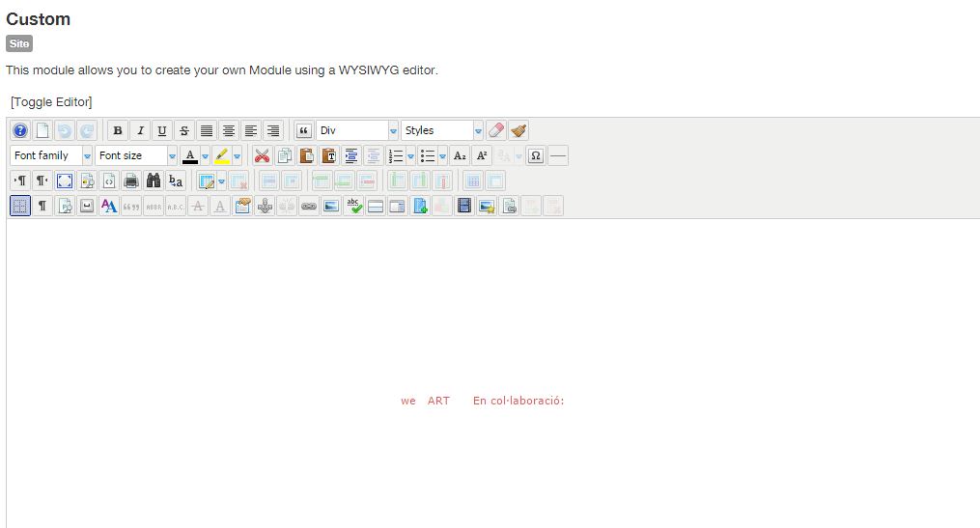Expand the numbered list style arrow
980x528 pixels.
(410, 155)
